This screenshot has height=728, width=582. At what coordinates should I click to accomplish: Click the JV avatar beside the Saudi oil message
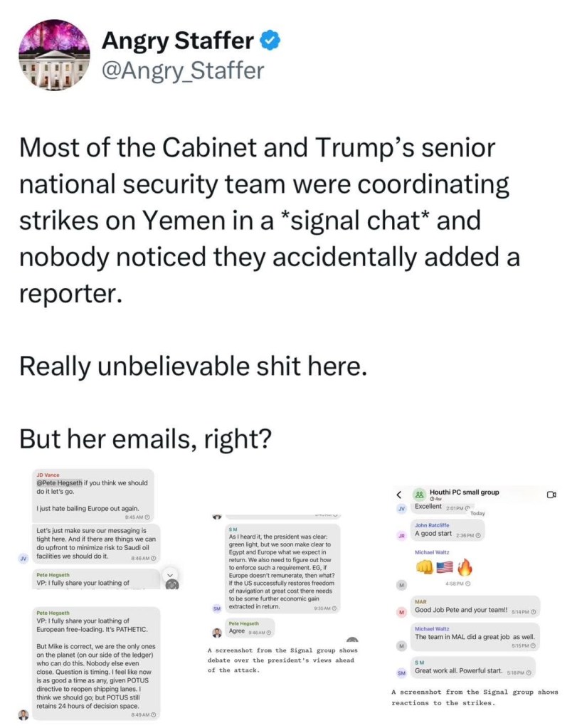pos(25,558)
